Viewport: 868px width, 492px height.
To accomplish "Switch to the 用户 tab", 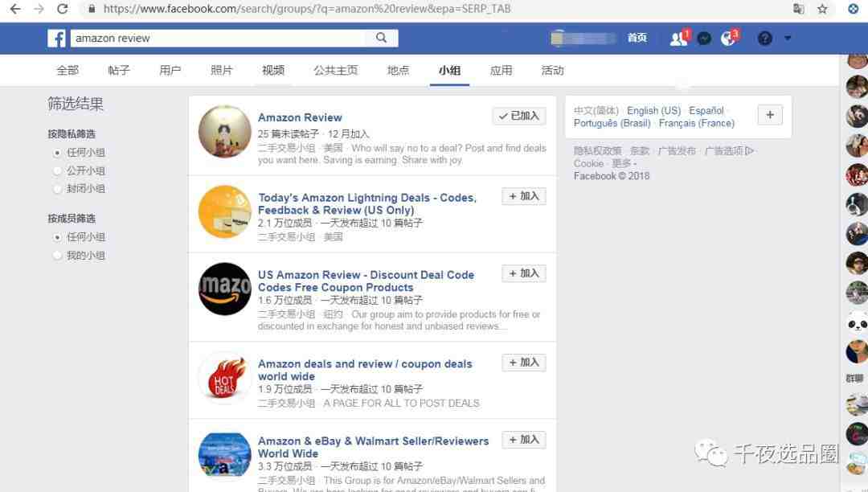I will (x=170, y=70).
